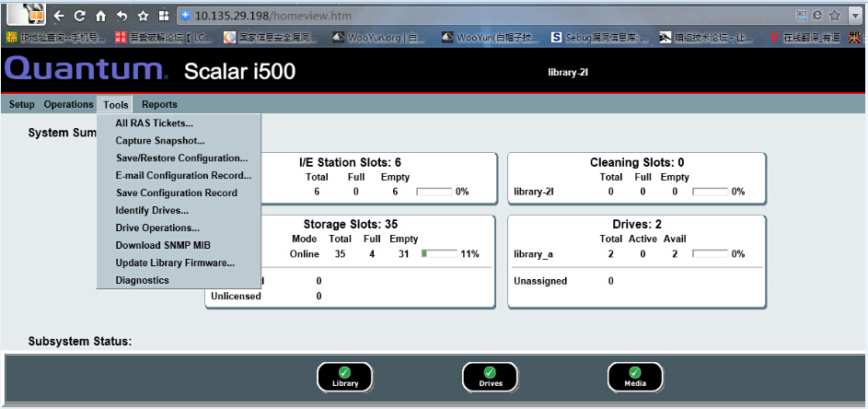Click the Library subsystem status button
This screenshot has height=409, width=868.
[x=345, y=378]
